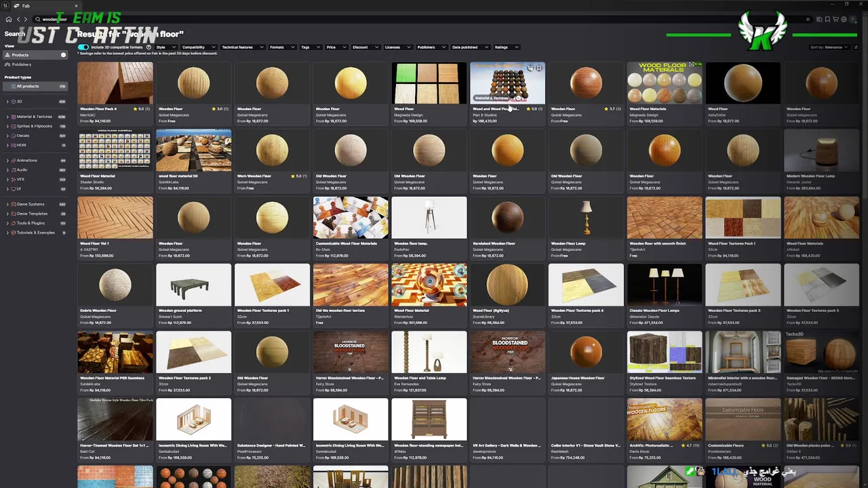Navigate back with the left arrow
868x488 pixels.
[x=18, y=20]
